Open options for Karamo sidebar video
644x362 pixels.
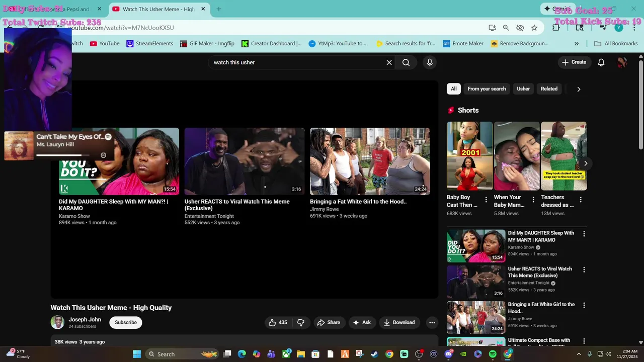point(584,234)
